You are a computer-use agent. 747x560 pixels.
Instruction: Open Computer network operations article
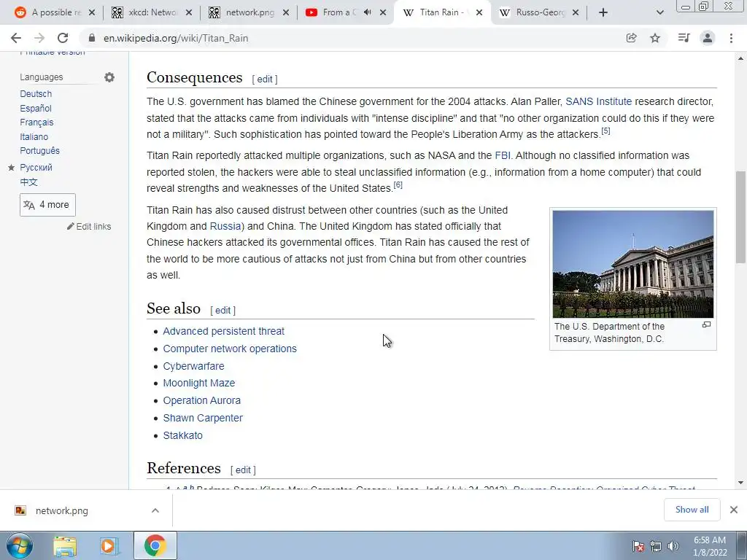tap(230, 349)
